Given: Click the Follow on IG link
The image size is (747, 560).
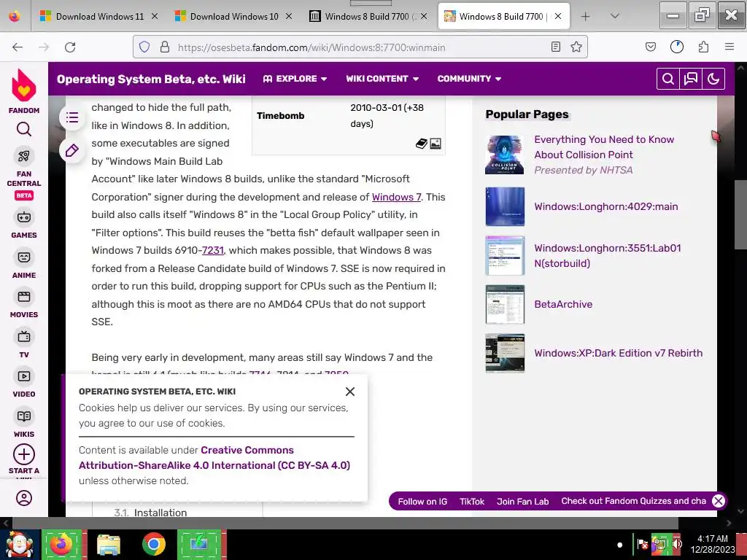Looking at the screenshot, I should (x=422, y=502).
